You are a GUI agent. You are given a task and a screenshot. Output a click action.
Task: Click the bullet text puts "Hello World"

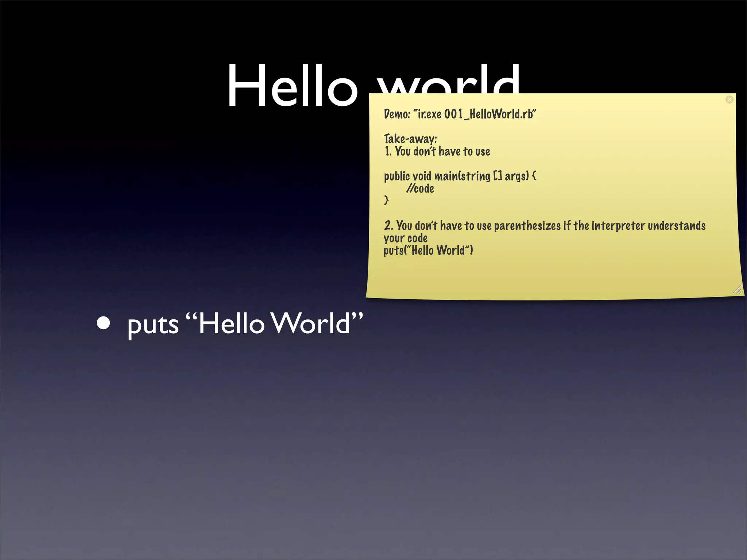(x=245, y=323)
